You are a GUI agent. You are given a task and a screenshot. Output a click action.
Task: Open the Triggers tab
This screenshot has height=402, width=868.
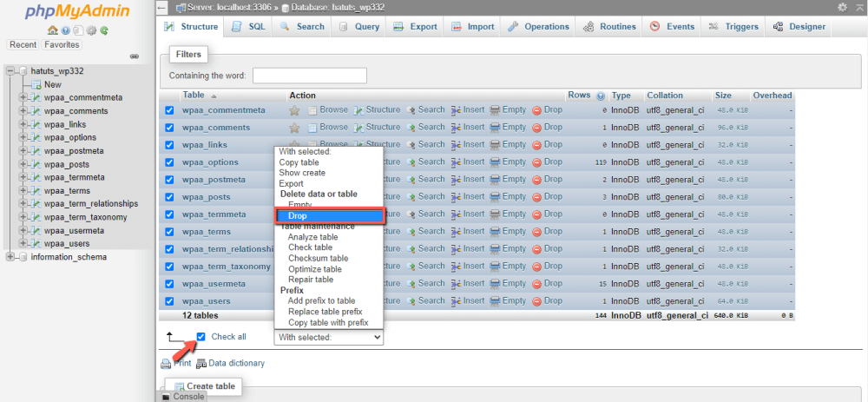tap(733, 27)
